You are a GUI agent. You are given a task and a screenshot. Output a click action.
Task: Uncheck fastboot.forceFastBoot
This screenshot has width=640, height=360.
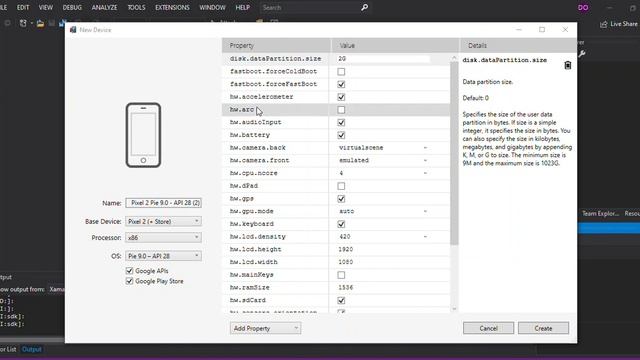click(341, 84)
